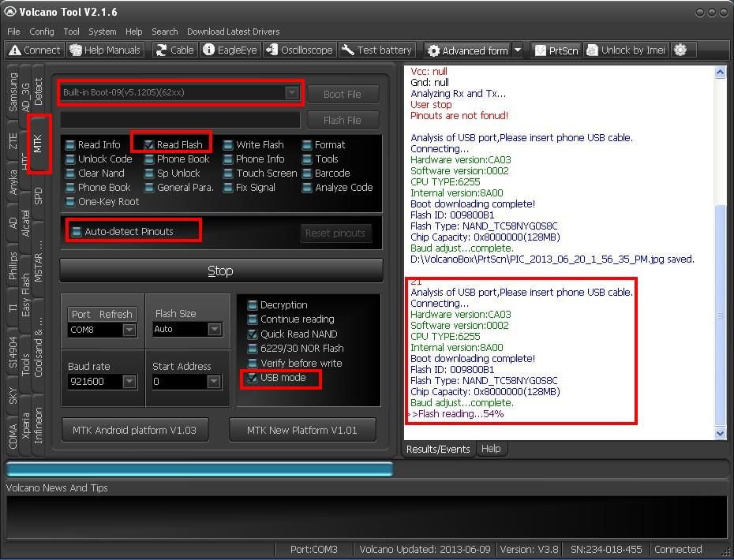Take a screenshot with PrtScn
This screenshot has width=734, height=560.
pyautogui.click(x=556, y=50)
